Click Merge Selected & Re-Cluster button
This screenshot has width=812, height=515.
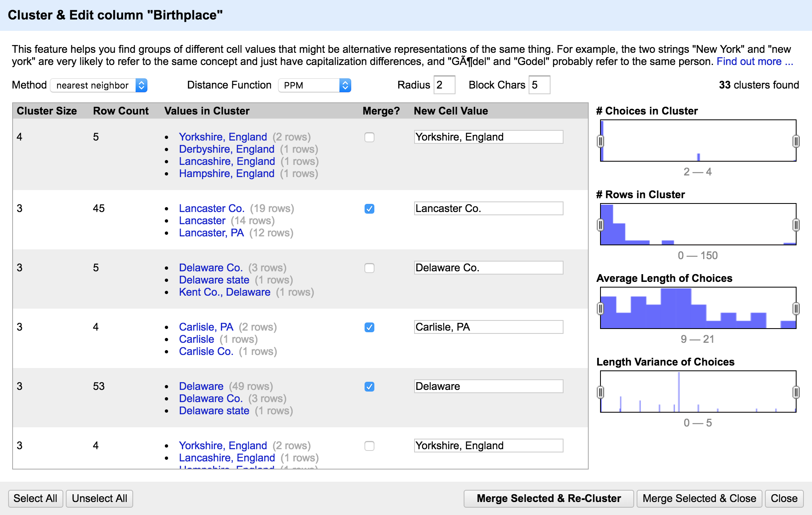549,498
